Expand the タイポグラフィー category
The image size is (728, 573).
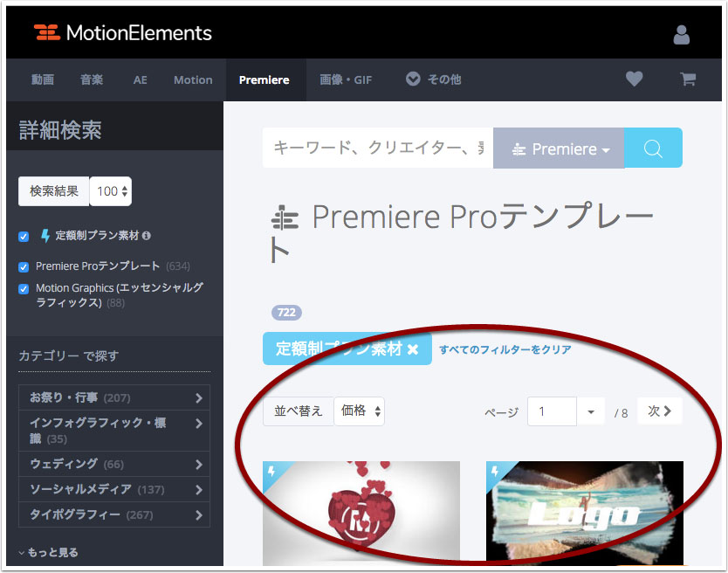pyautogui.click(x=114, y=514)
